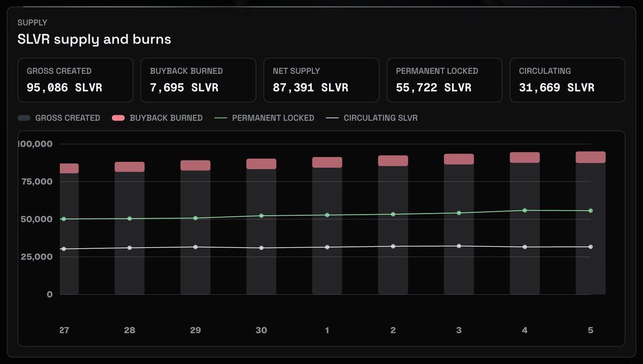Screen dimensions: 643x364
Task: Click the x-axis label 27
Action: (x=64, y=330)
